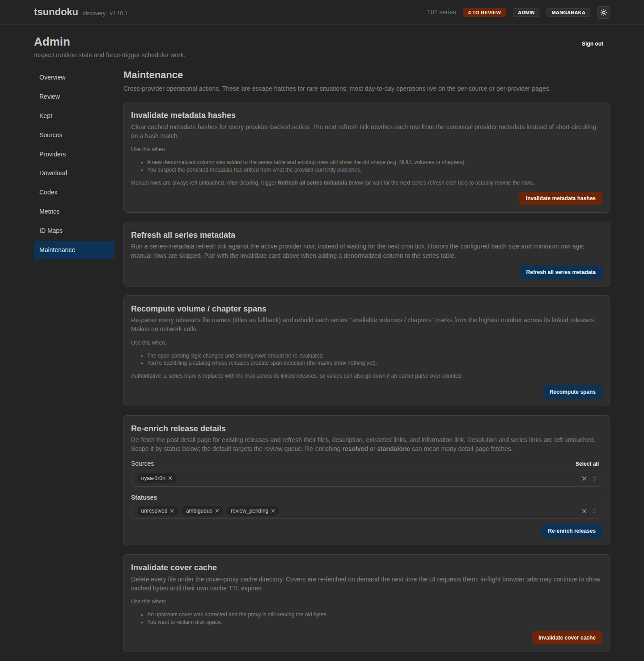Viewport: 644px width, 661px height.
Task: Click the Invalidate cover cache heading
Action: point(174,568)
